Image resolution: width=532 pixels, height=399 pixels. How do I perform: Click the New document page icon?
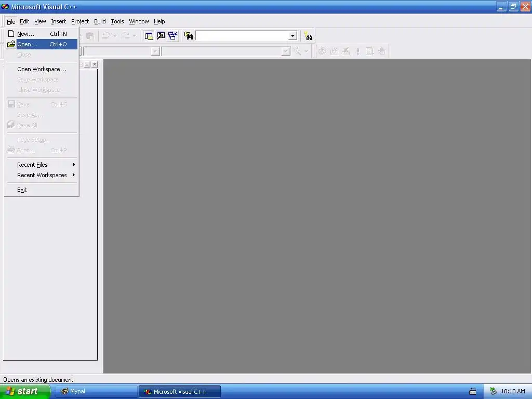point(11,34)
